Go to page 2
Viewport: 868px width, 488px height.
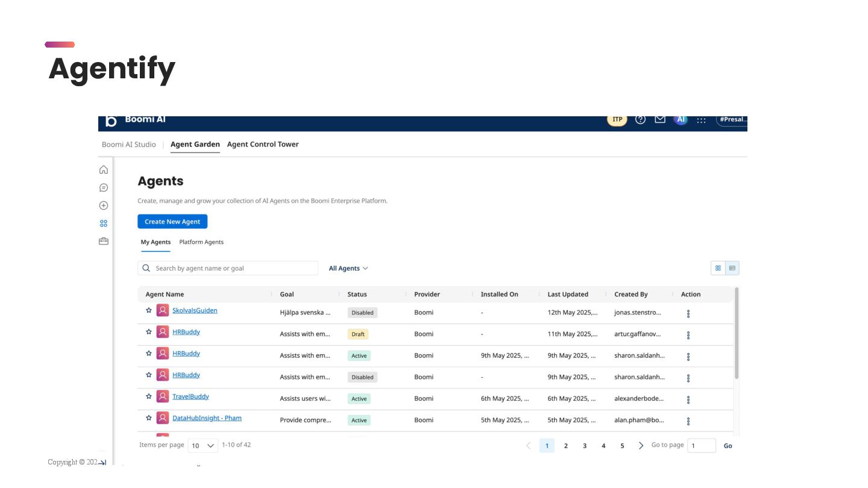click(x=566, y=446)
